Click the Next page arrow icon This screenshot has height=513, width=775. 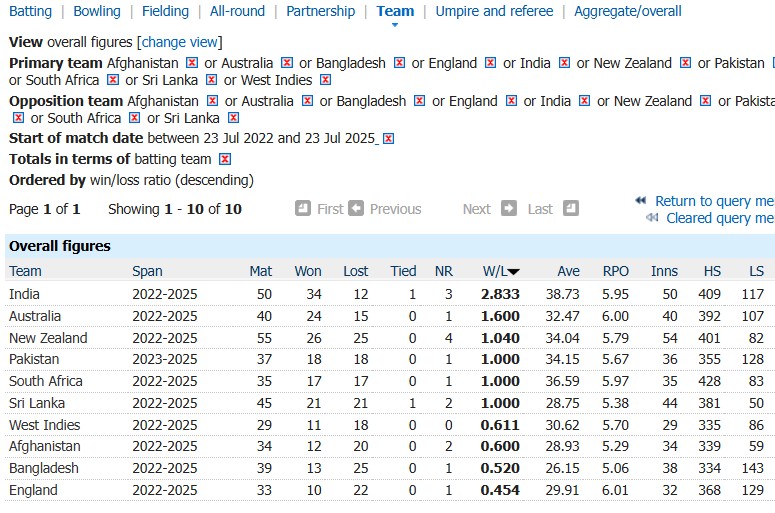(x=509, y=208)
